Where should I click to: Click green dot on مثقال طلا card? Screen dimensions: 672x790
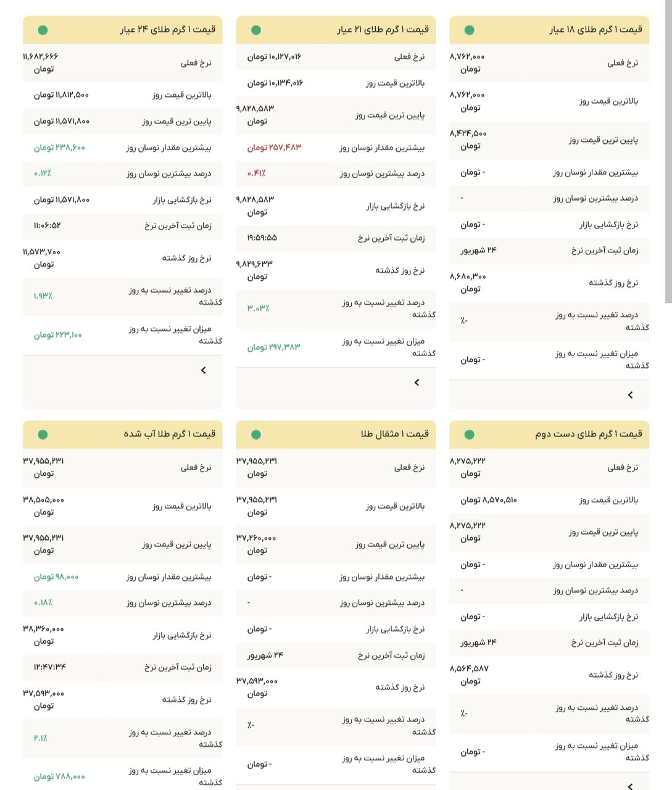point(256,434)
